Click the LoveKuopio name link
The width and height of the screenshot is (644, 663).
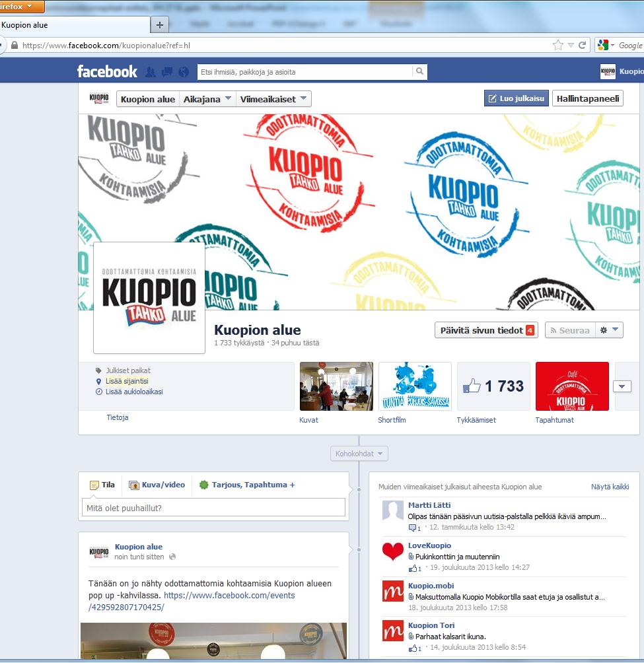pyautogui.click(x=429, y=545)
